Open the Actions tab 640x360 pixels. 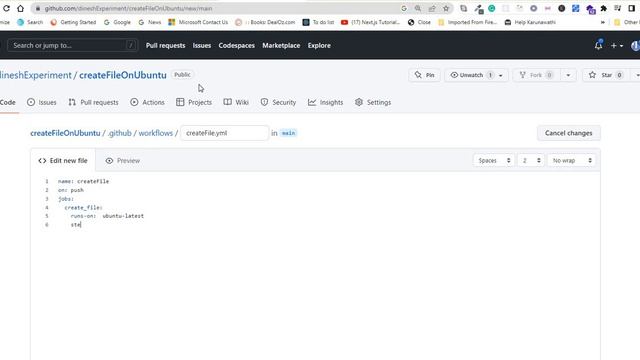(x=147, y=102)
